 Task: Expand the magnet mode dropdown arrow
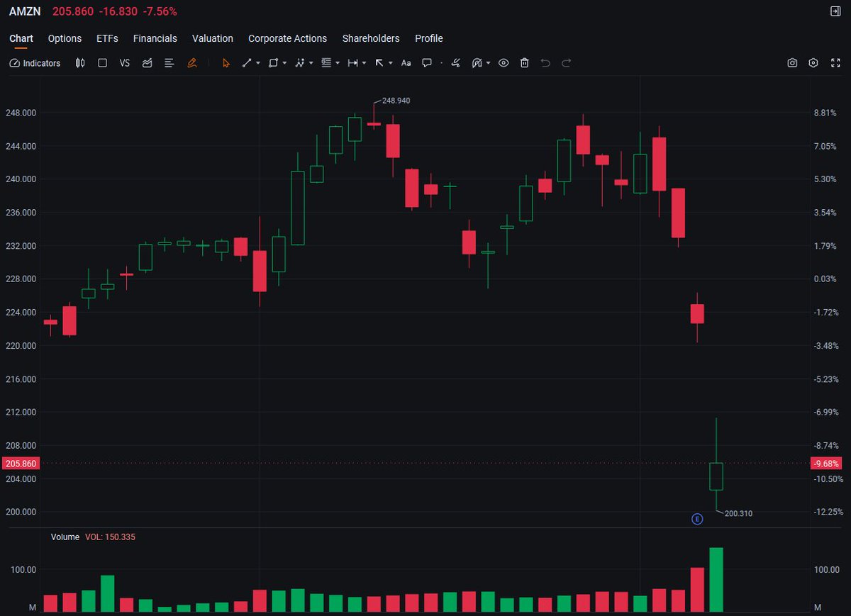pyautogui.click(x=488, y=63)
